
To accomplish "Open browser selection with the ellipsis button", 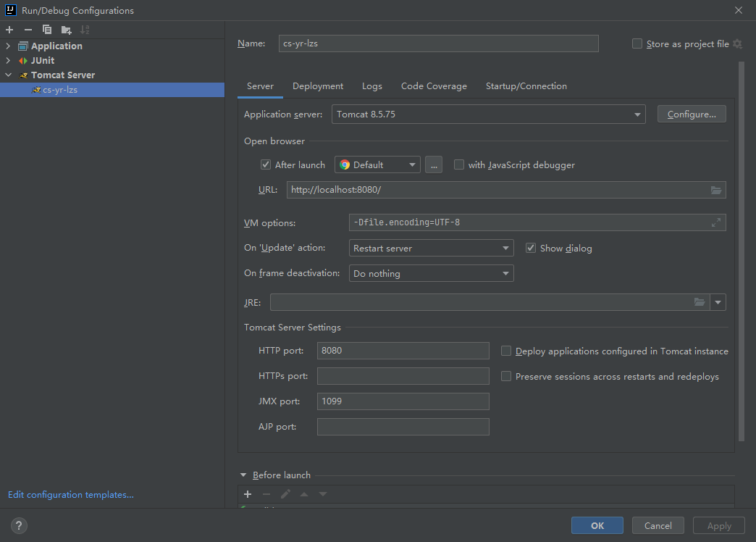I will click(x=434, y=164).
